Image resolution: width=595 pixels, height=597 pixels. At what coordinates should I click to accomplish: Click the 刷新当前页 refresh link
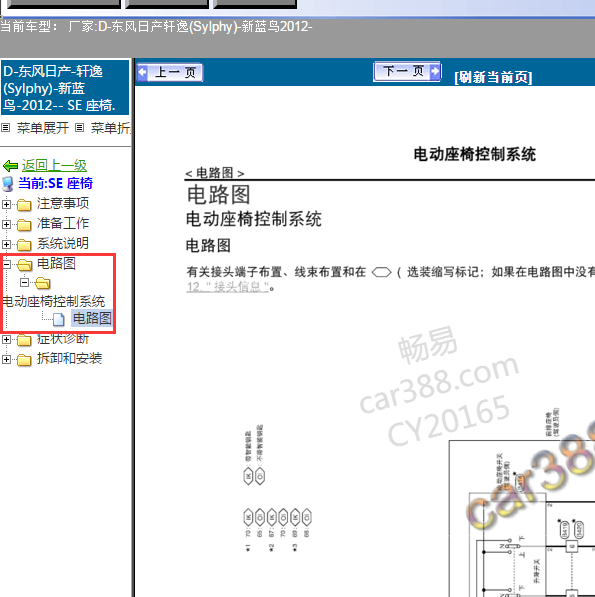(x=493, y=77)
